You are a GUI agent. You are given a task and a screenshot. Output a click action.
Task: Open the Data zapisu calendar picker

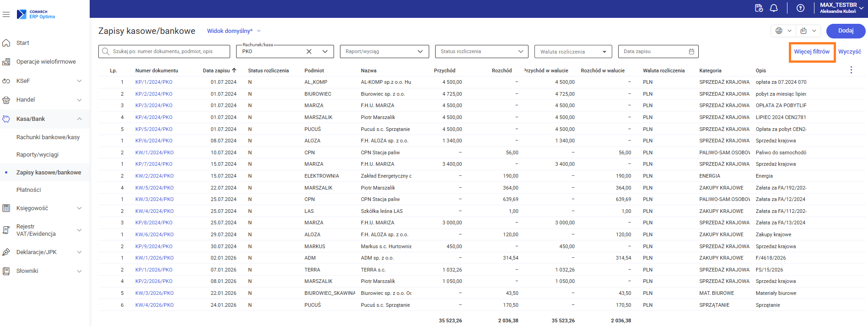pyautogui.click(x=691, y=52)
